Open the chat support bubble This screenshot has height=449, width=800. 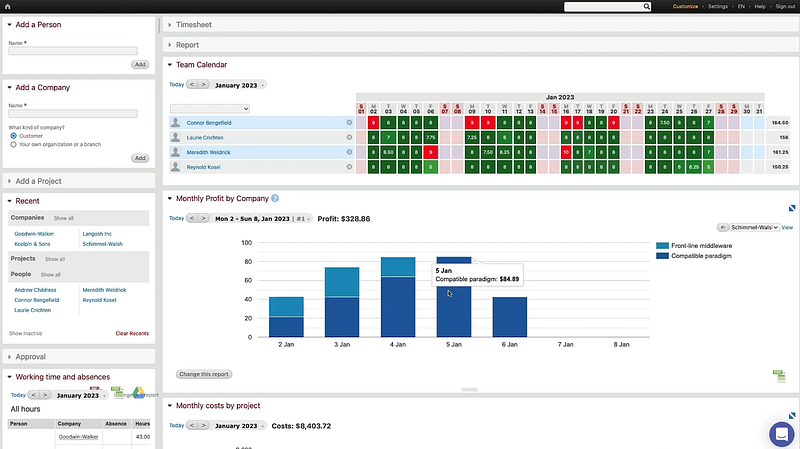[782, 434]
